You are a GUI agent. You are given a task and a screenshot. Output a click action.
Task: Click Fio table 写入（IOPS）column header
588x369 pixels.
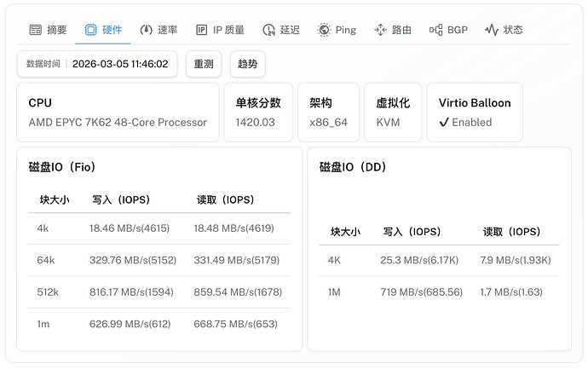point(121,200)
